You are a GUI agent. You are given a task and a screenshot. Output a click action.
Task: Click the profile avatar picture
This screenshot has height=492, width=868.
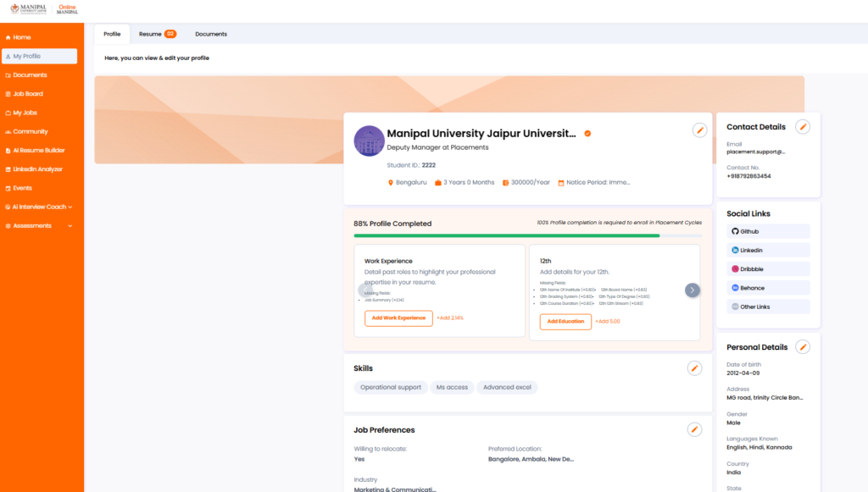tap(369, 141)
